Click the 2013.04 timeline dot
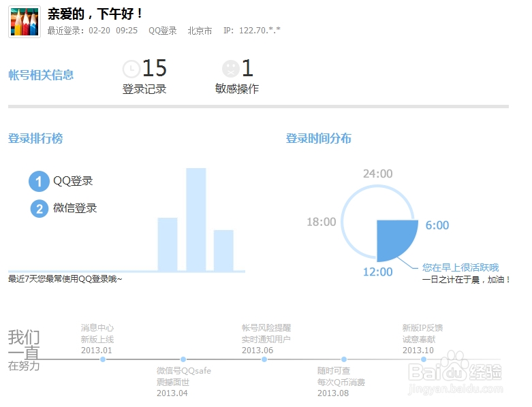Viewport: 532px width, 407px height. 183,359
